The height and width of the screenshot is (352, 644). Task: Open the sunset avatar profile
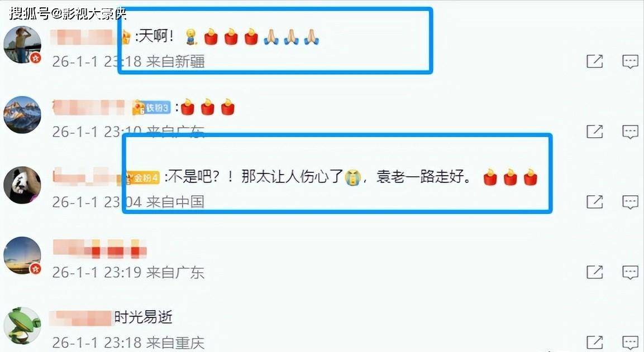click(x=22, y=255)
